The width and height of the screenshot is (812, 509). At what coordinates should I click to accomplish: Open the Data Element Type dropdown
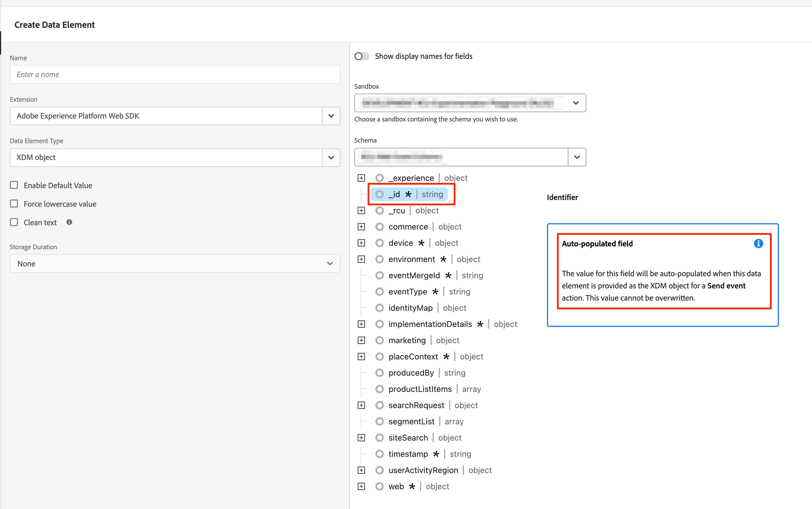331,158
